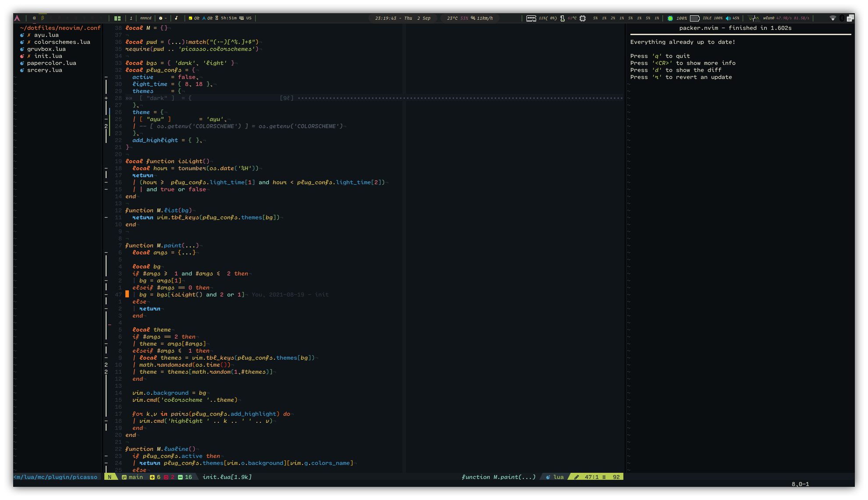Click the music note icon in top bar
868x500 pixels.
tap(176, 18)
